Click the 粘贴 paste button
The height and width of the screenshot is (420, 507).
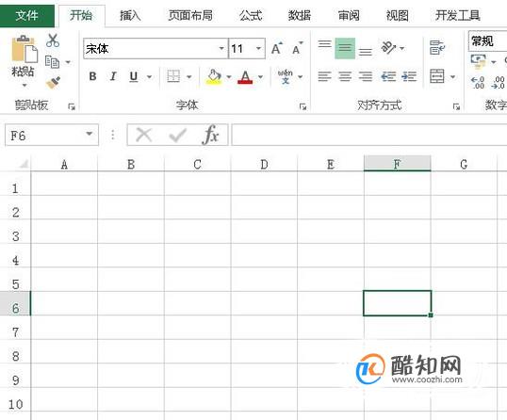click(23, 61)
